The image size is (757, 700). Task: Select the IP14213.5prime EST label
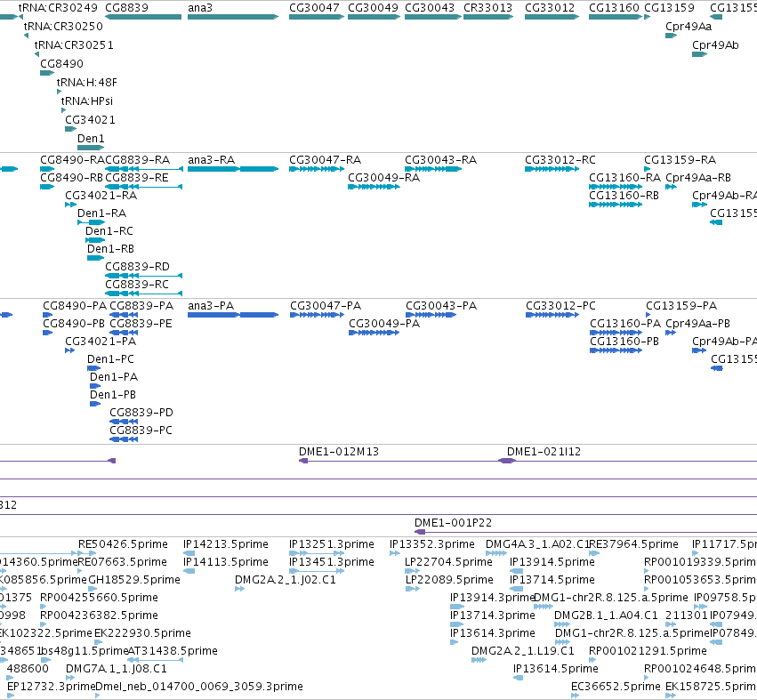click(225, 544)
